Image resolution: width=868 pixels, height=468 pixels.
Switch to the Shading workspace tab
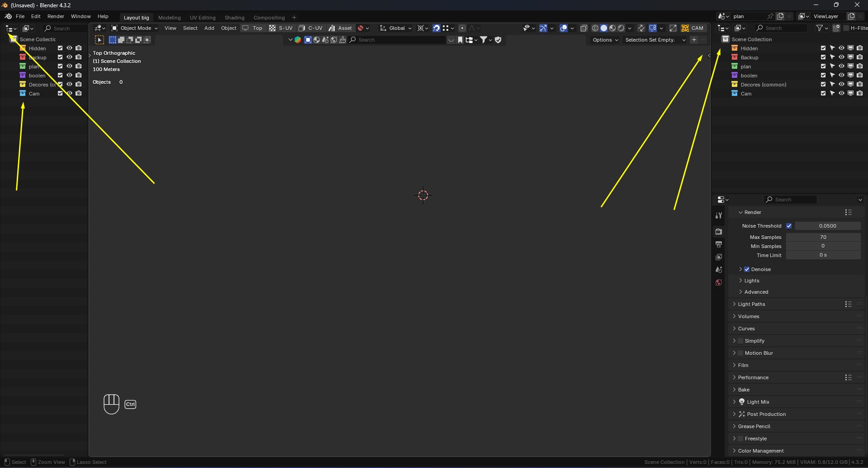click(234, 18)
